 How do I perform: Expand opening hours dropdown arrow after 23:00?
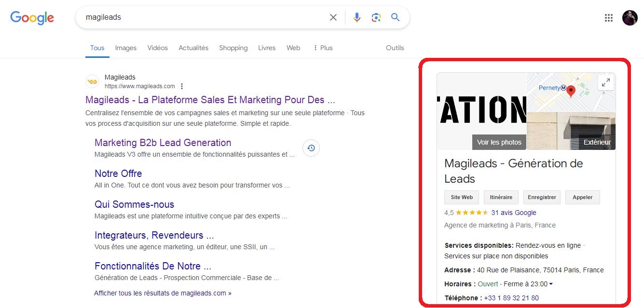coord(551,284)
